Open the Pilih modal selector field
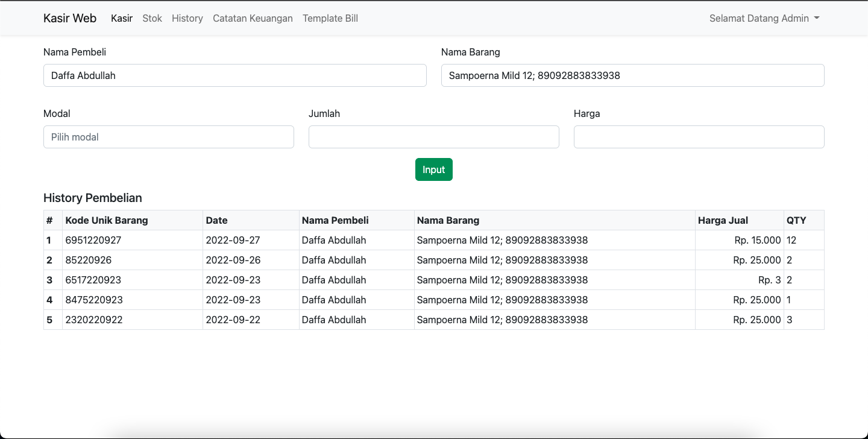868x439 pixels. 169,137
